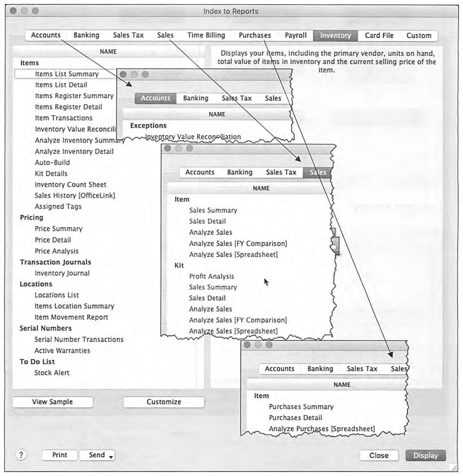Switch to the Payroll tab
463x476 pixels.
pyautogui.click(x=296, y=35)
